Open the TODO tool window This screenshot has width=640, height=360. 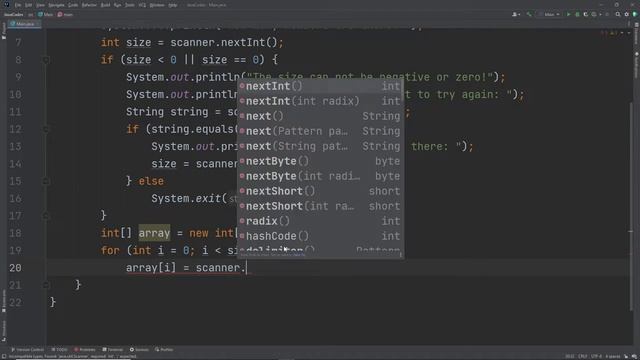pyautogui.click(x=60, y=350)
